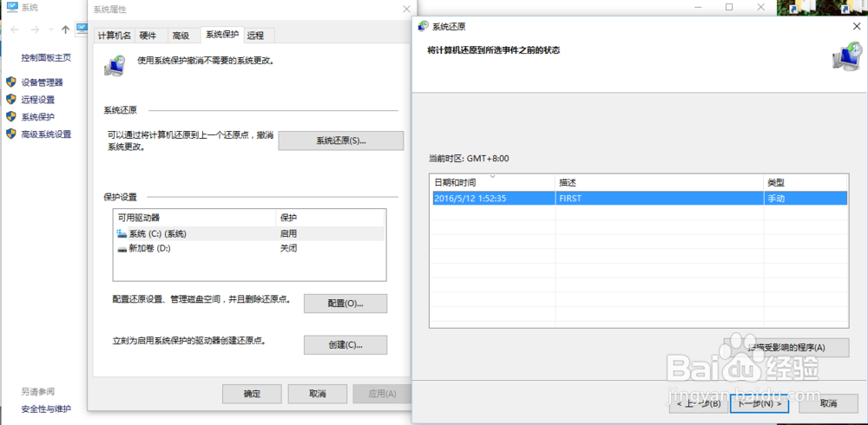Image resolution: width=868 pixels, height=425 pixels.
Task: Open 高级系统设置 link in sidebar
Action: point(46,134)
